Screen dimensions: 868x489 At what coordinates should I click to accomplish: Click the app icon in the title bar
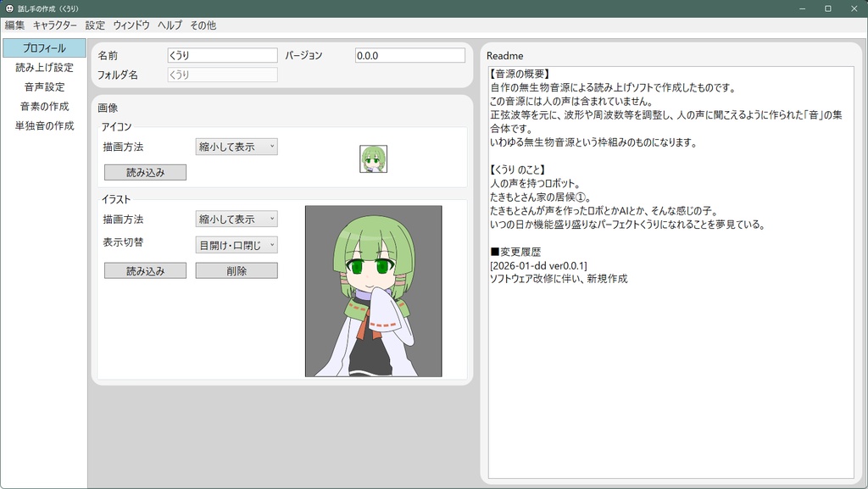click(8, 8)
